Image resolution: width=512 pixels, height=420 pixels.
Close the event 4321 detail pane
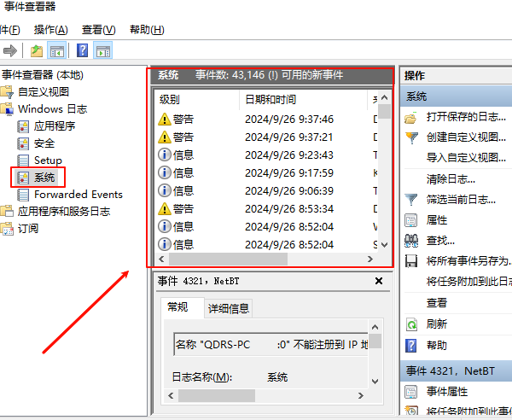[x=379, y=281]
